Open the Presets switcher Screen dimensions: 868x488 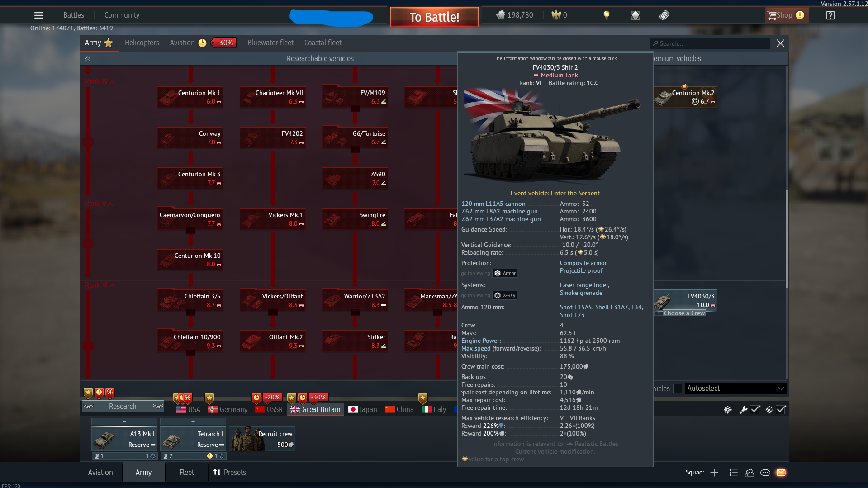pos(230,473)
